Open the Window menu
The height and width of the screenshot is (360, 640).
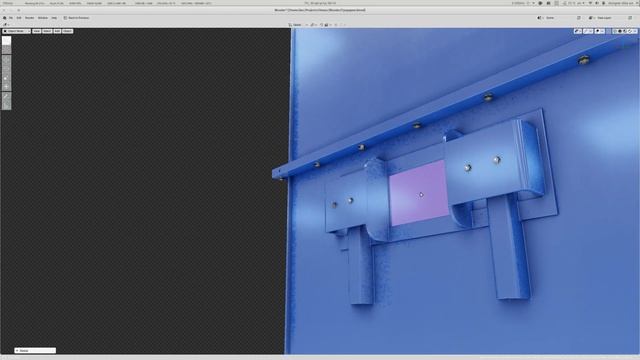click(42, 18)
